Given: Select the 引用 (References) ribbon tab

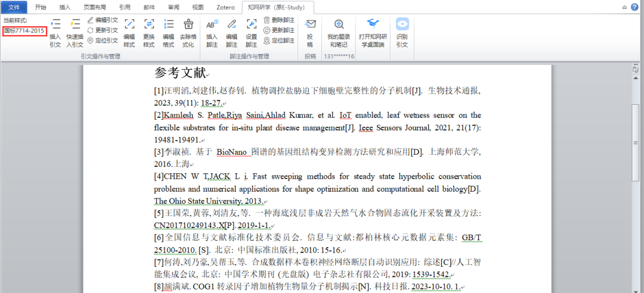Looking at the screenshot, I should point(125,7).
